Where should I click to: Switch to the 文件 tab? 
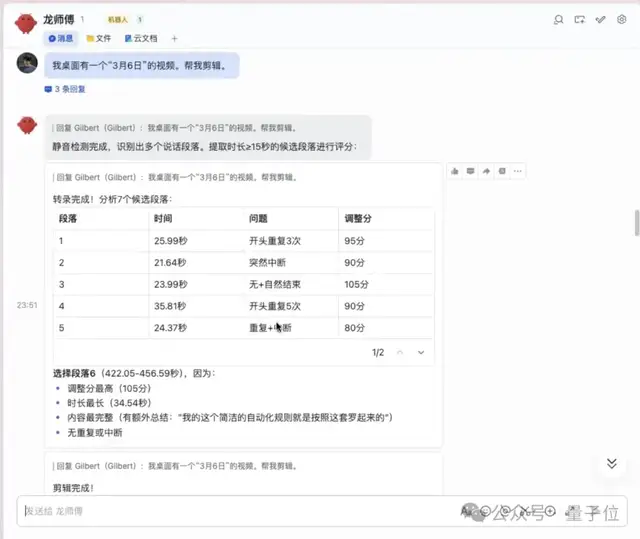click(98, 38)
